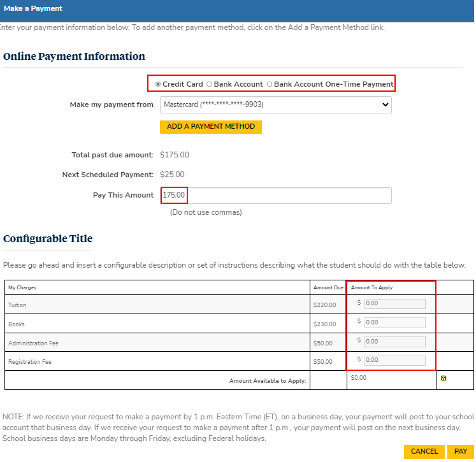Click the help icon beside Amount Available

click(444, 378)
